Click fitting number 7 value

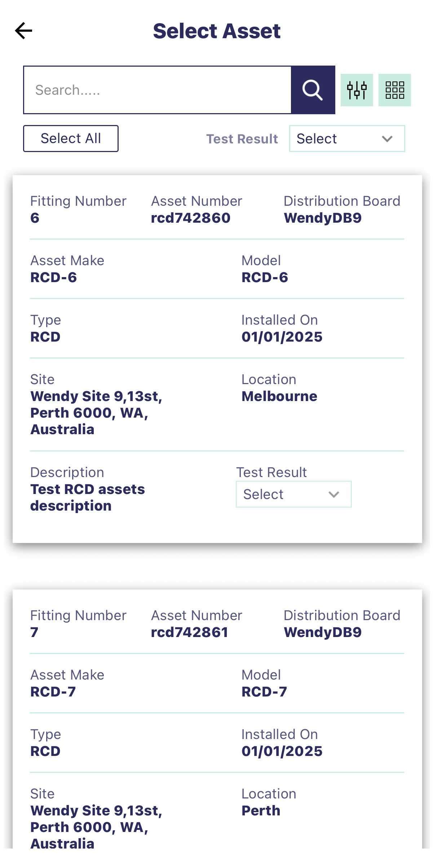(34, 632)
